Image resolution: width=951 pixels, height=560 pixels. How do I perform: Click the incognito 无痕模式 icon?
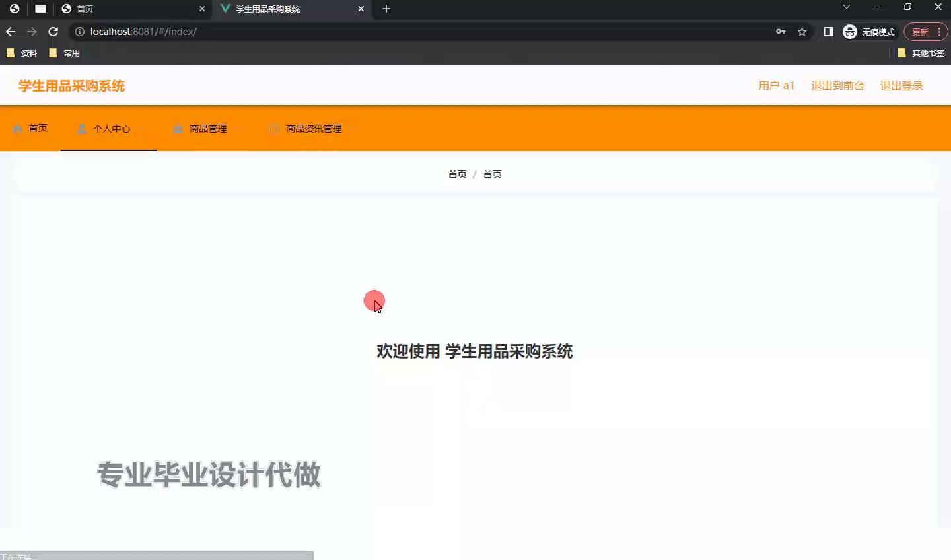(850, 32)
